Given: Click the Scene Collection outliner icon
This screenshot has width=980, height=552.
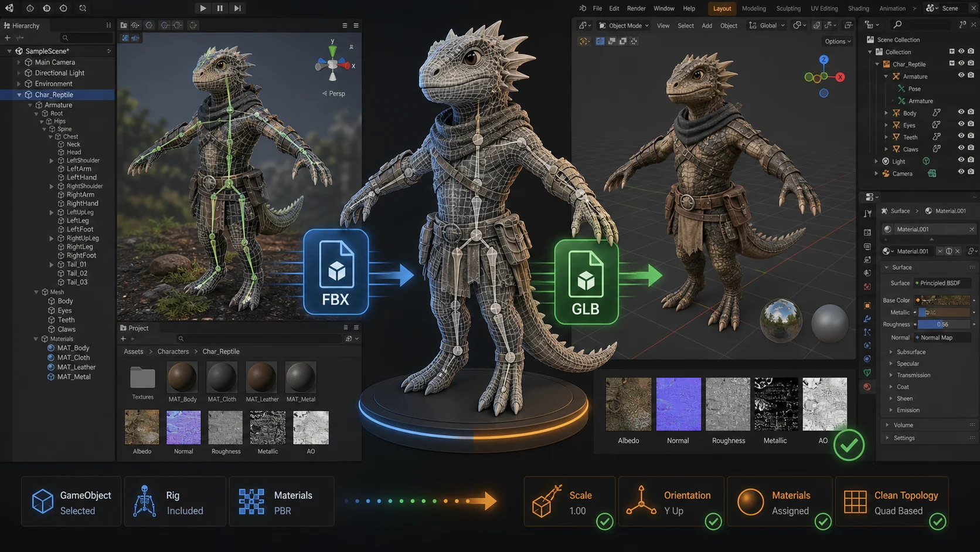Looking at the screenshot, I should click(x=870, y=39).
